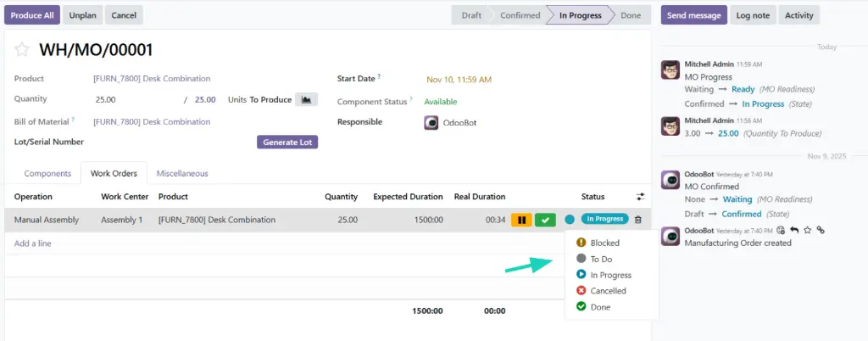The width and height of the screenshot is (868, 341).
Task: Open the column settings adjuster in table header
Action: point(641,197)
